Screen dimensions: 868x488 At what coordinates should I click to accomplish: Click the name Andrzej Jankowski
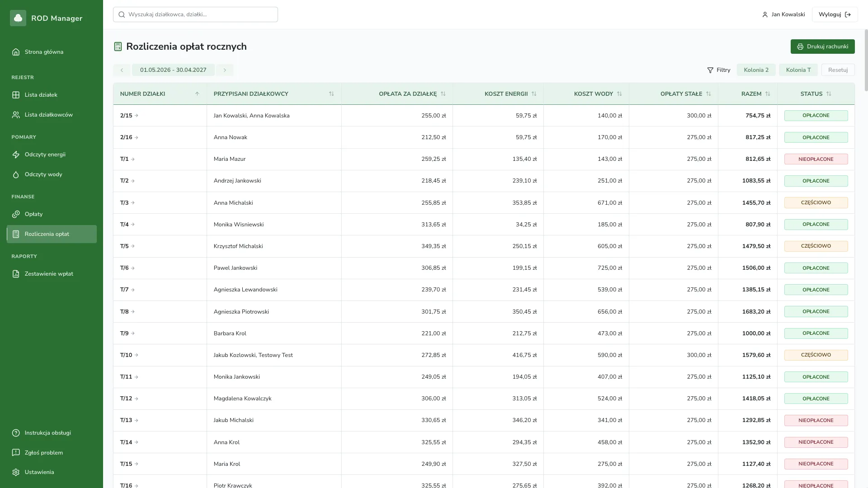237,181
